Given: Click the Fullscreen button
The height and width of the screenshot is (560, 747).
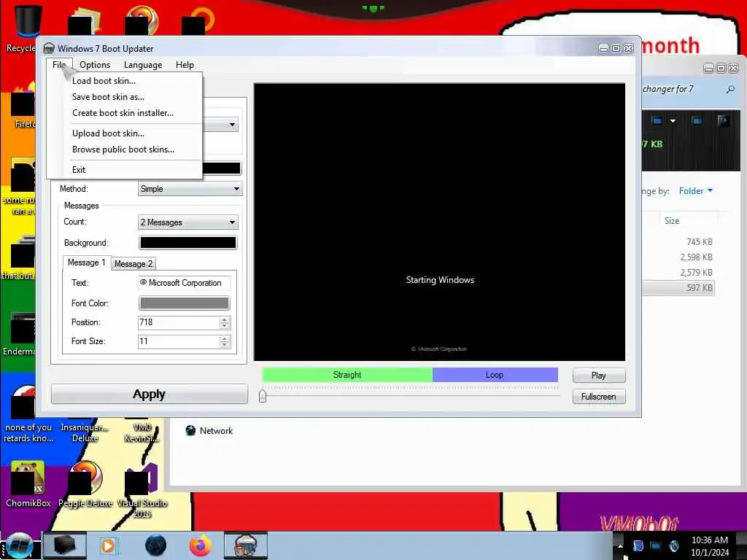Looking at the screenshot, I should pyautogui.click(x=598, y=397).
